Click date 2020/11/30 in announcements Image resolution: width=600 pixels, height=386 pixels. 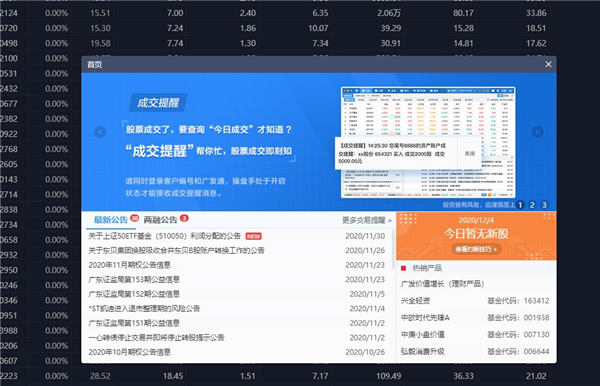click(x=365, y=236)
